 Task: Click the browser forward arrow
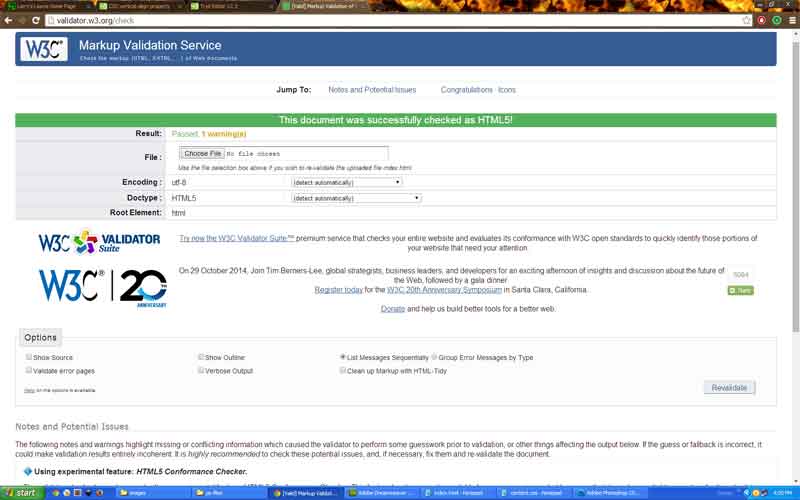coord(22,20)
